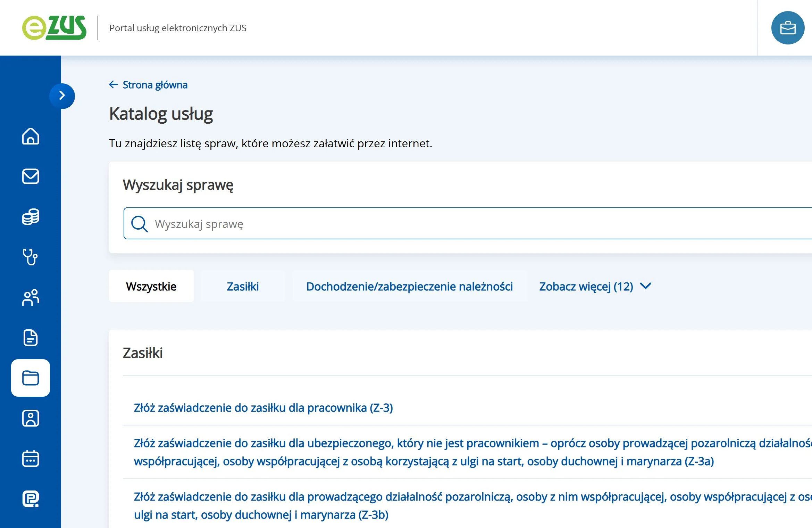Click the briefcase icon in header

click(788, 28)
